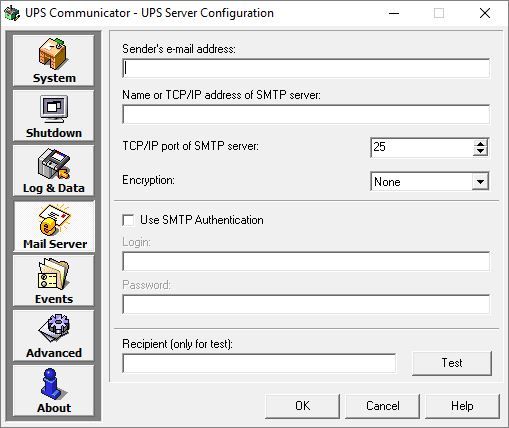Minimize the UPS Communicator window
509x428 pixels.
[x=394, y=13]
